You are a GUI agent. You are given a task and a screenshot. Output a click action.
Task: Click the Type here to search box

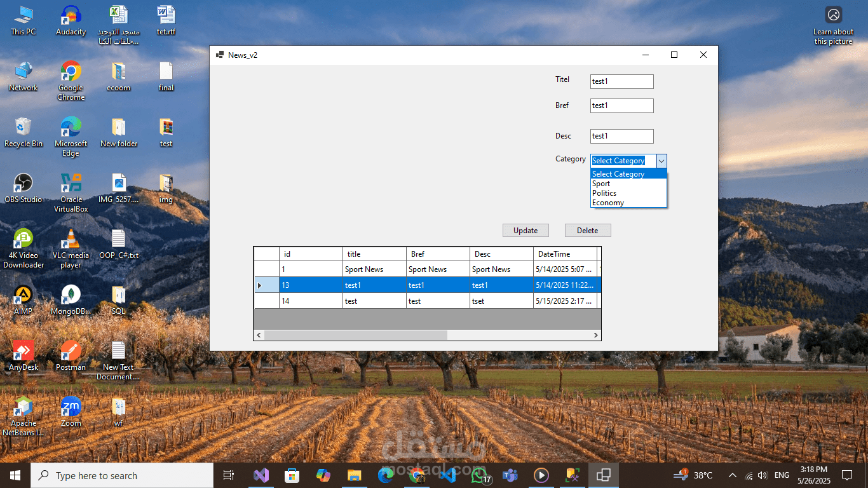click(122, 475)
